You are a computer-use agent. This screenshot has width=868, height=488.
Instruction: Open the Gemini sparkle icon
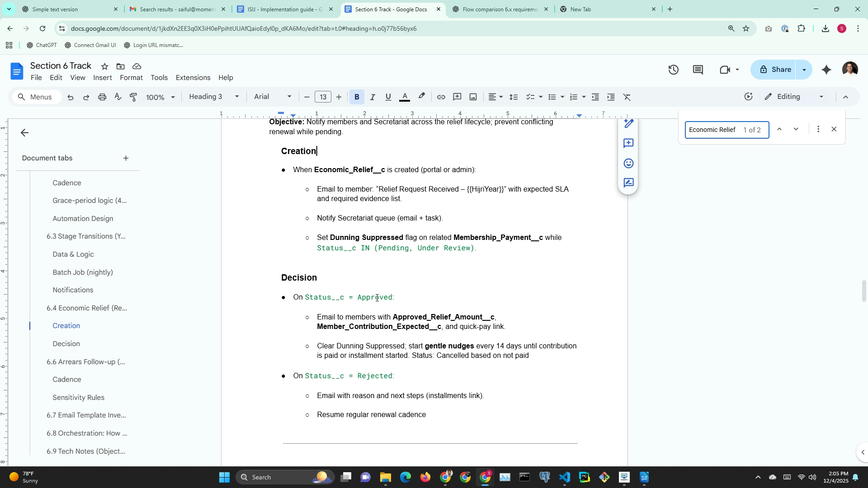point(826,70)
